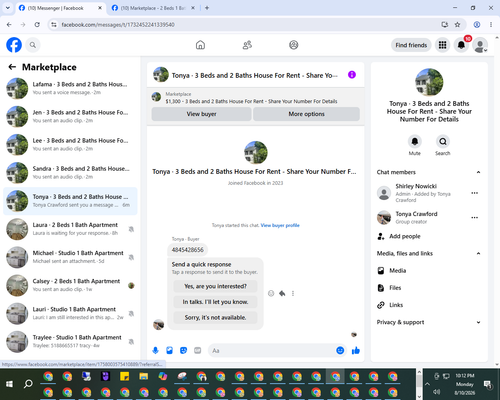Click the Windows taskbar search icon

tap(28, 384)
